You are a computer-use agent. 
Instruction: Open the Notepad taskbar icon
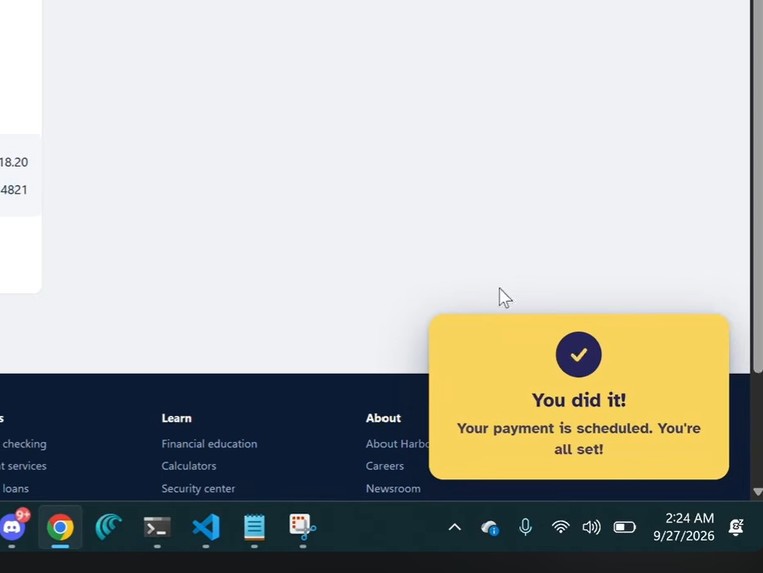tap(254, 527)
